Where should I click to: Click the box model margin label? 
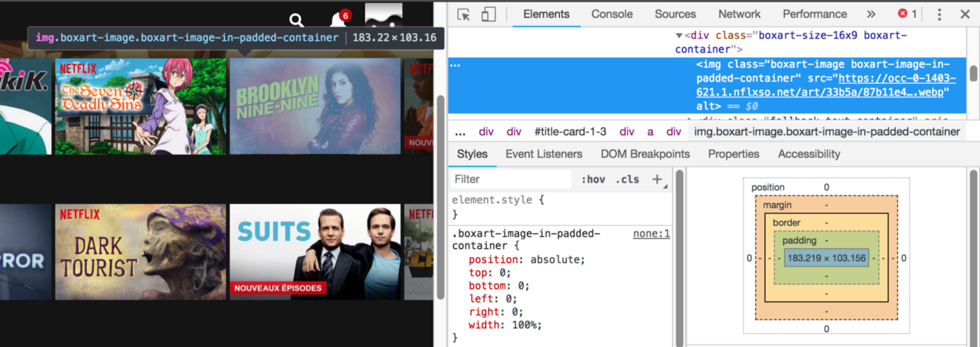[779, 205]
